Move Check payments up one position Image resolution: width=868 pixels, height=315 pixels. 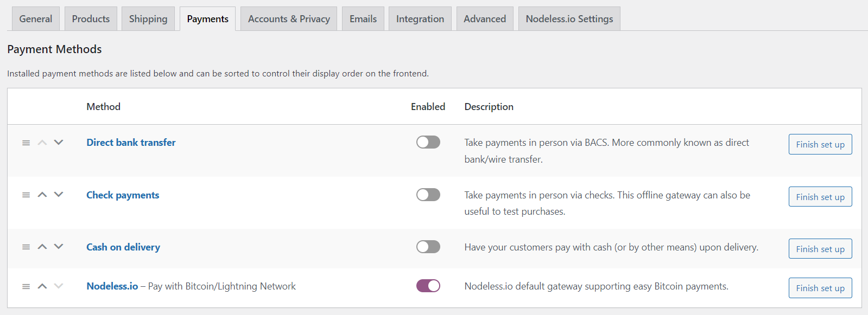[42, 195]
